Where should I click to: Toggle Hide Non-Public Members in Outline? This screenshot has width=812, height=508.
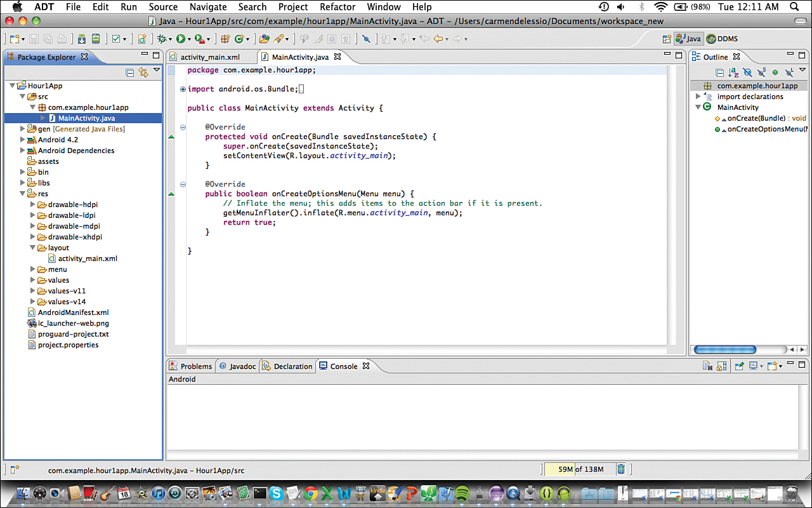775,72
